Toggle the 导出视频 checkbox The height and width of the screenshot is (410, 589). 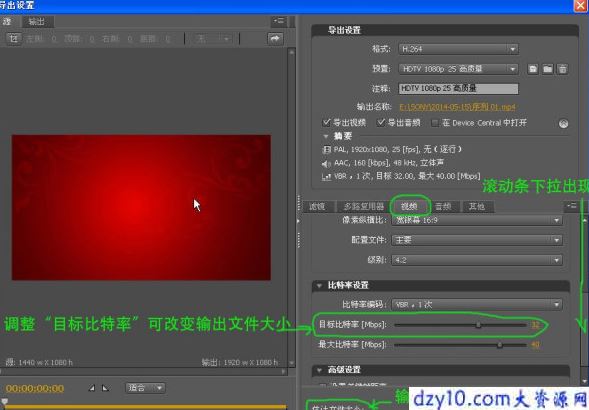tap(326, 123)
